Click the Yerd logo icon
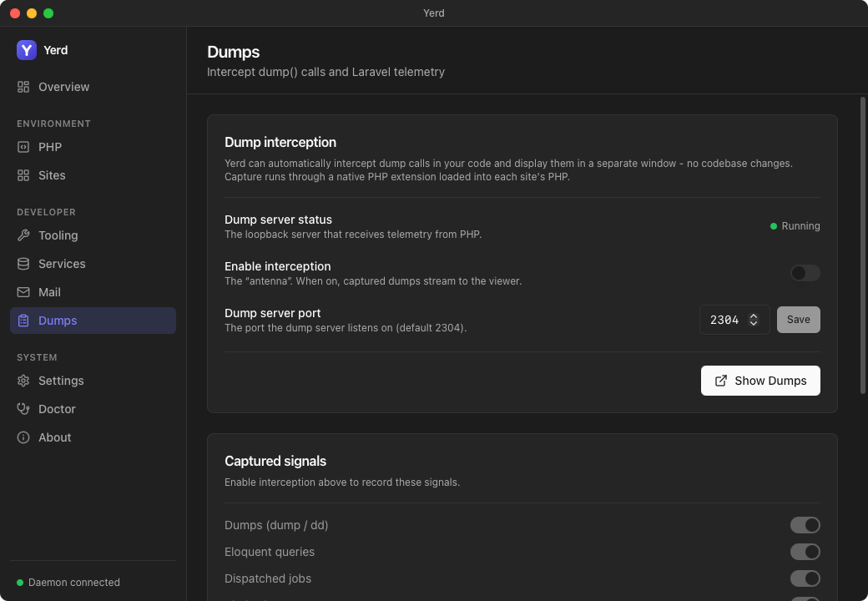This screenshot has height=601, width=868. pyautogui.click(x=27, y=50)
